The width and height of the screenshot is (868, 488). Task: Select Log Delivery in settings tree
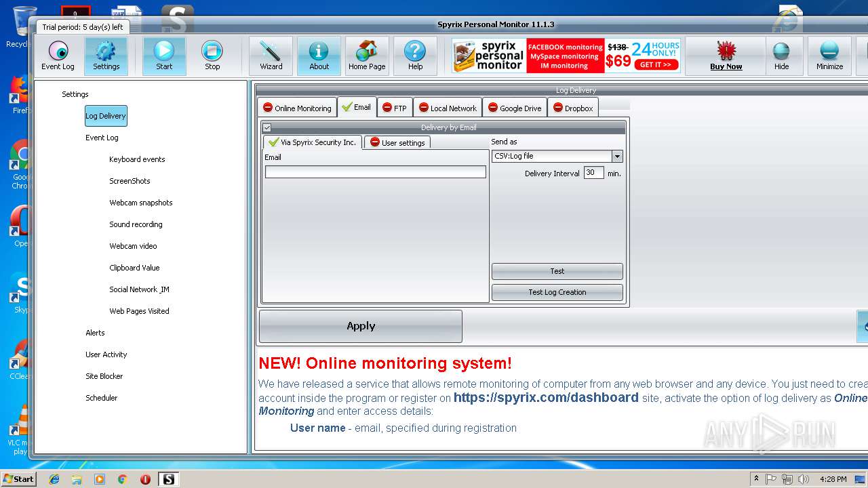point(106,116)
